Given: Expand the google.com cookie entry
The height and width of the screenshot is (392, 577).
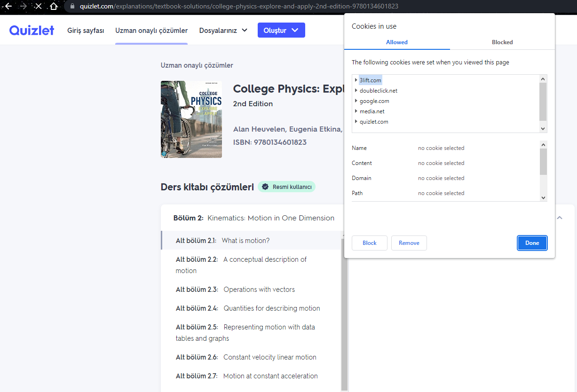Looking at the screenshot, I should click(x=356, y=101).
